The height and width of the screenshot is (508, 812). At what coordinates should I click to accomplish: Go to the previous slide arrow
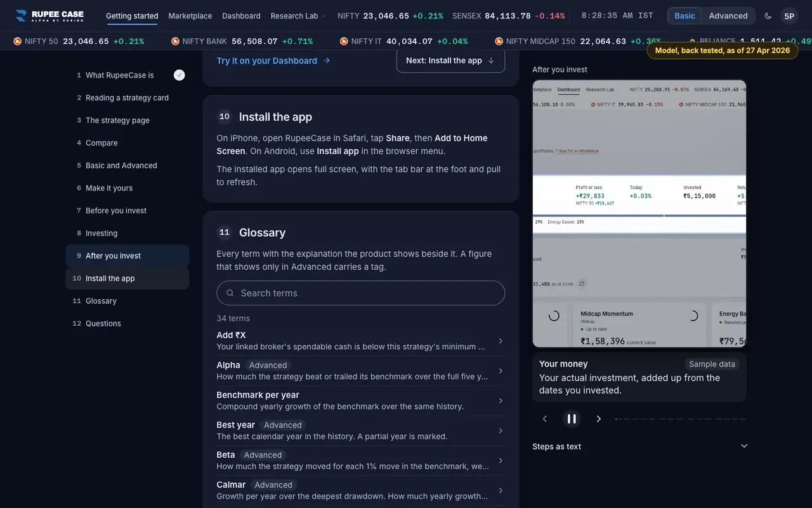point(544,418)
